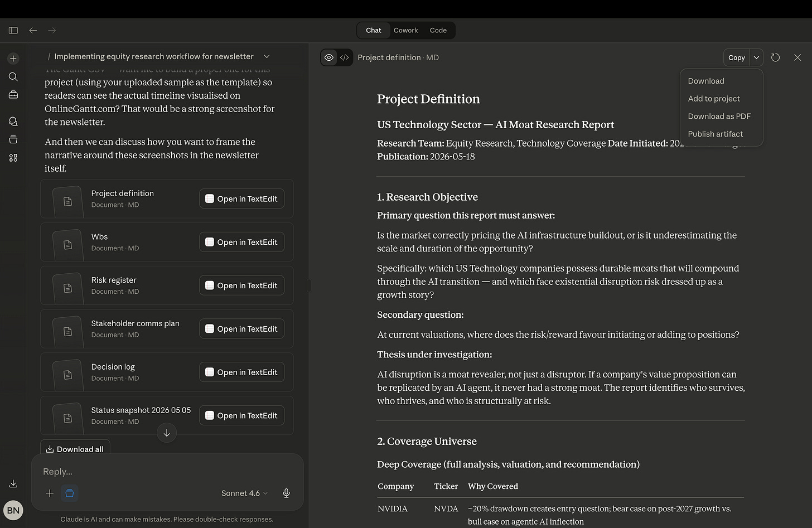Open the chats bubble icon in sidebar
Image resolution: width=812 pixels, height=528 pixels.
13,122
